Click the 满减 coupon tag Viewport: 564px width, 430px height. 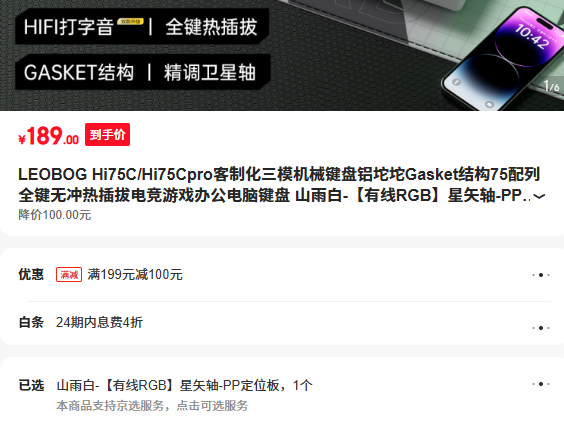click(69, 275)
